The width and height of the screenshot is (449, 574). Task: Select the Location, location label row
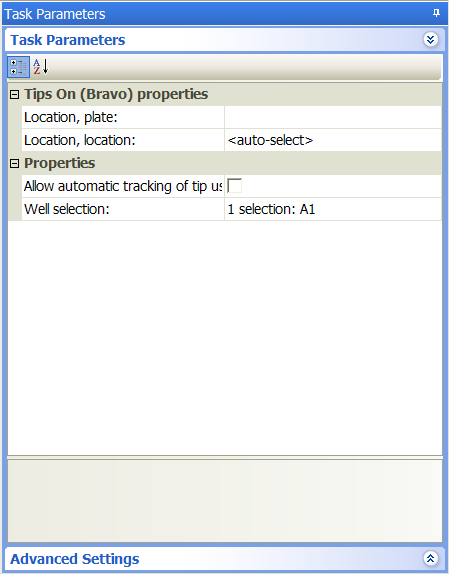(123, 140)
